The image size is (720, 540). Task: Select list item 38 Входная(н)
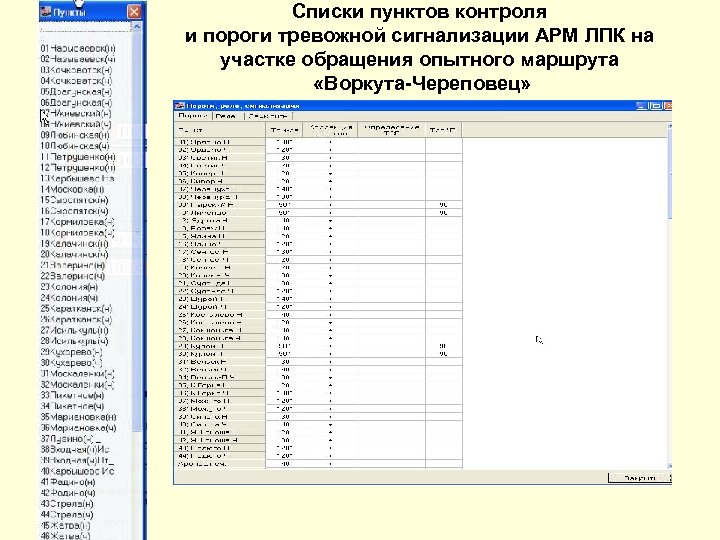click(x=75, y=450)
